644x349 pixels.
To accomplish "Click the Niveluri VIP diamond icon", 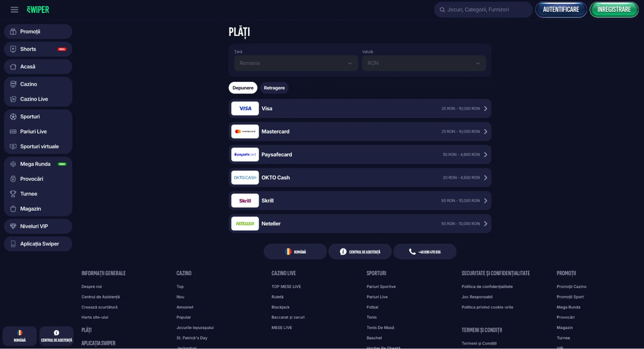I will (x=13, y=226).
